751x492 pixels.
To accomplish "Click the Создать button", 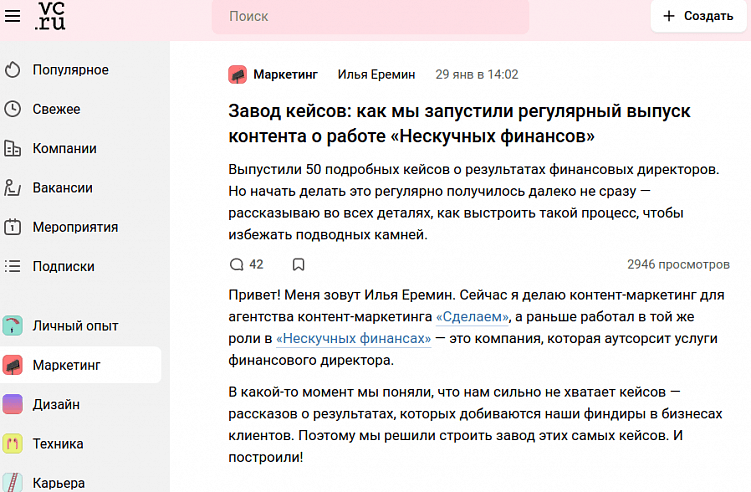I will click(x=698, y=16).
